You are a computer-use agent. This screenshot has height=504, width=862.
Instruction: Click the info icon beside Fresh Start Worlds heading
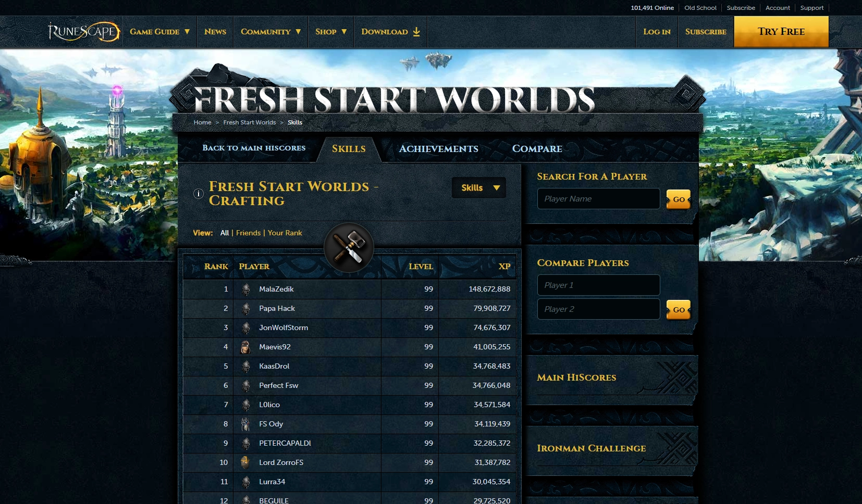coord(199,194)
